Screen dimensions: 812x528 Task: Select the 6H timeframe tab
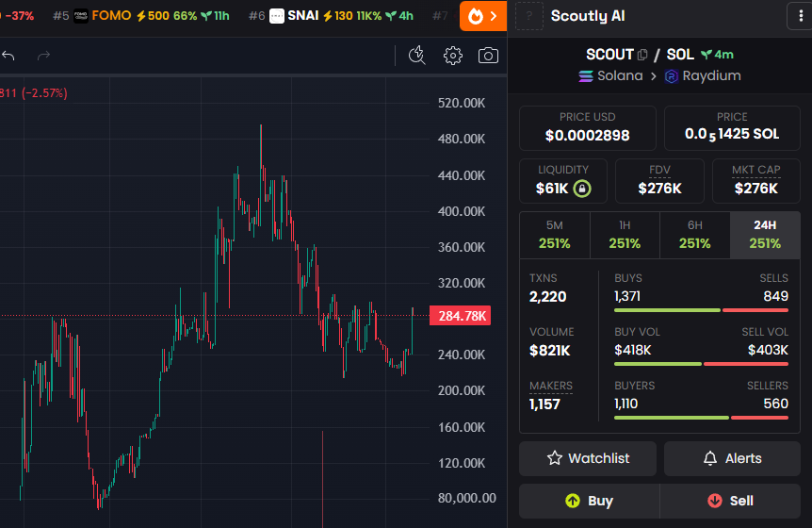(695, 235)
